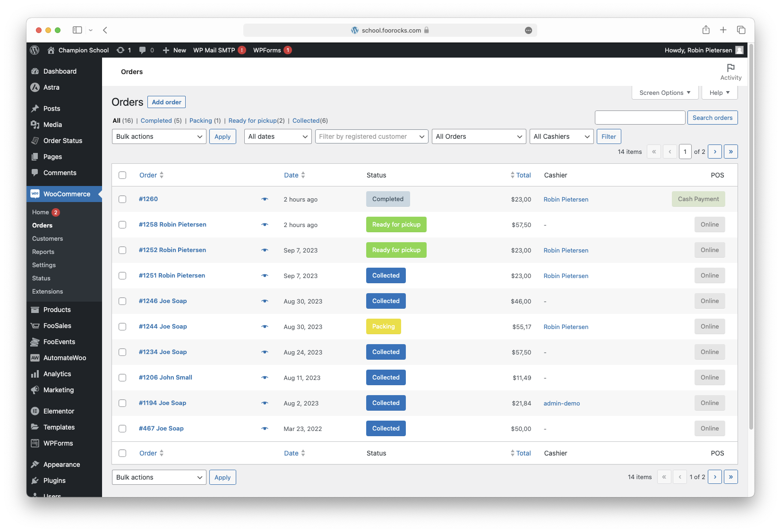Screen dimensions: 781x532
Task: Sort table by the top Order column header
Action: (151, 175)
